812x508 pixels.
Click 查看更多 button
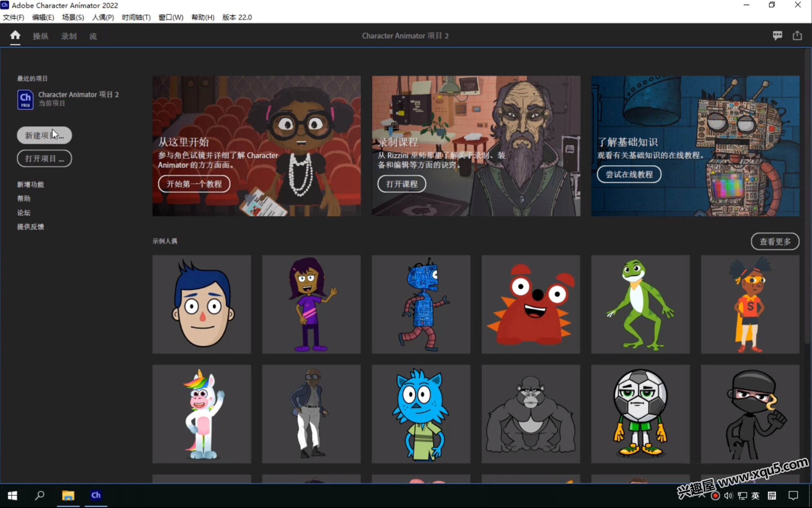coord(775,241)
